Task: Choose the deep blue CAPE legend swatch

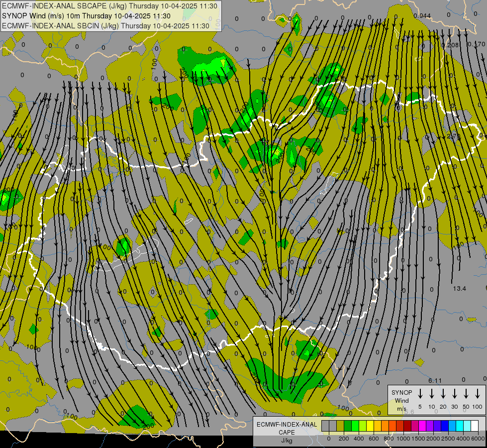Action: pos(445,426)
